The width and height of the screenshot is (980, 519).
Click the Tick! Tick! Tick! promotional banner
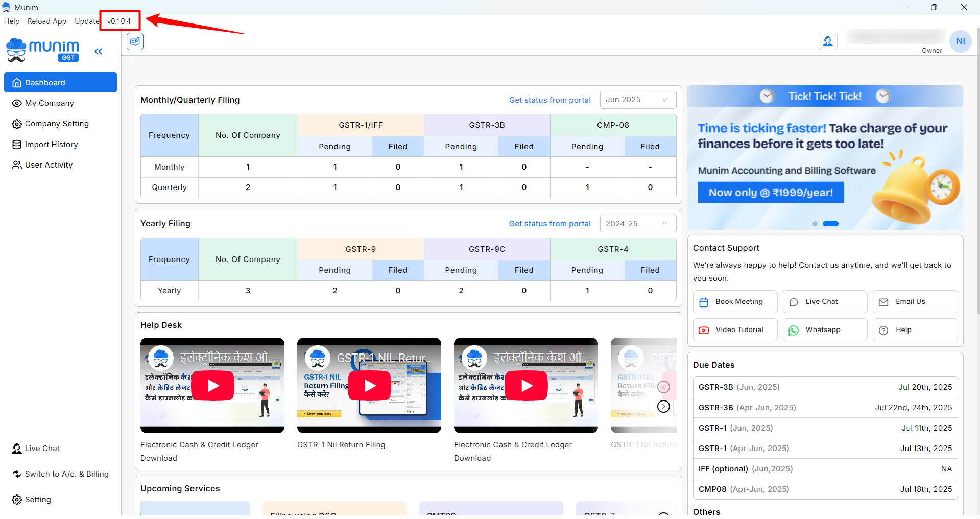click(x=825, y=157)
